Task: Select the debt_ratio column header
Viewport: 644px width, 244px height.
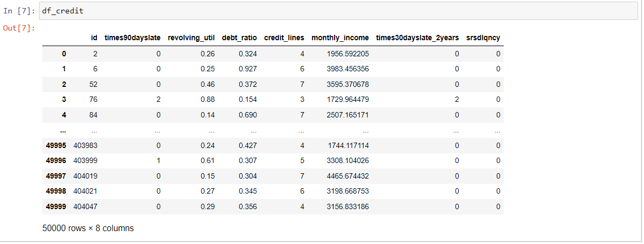Action: coord(239,38)
